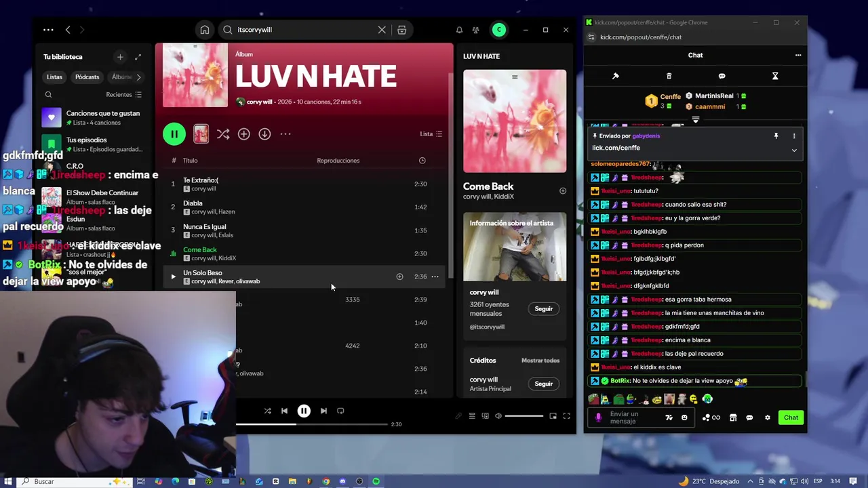The height and width of the screenshot is (488, 868).
Task: Open more options for Un Solo Beso
Action: [435, 277]
